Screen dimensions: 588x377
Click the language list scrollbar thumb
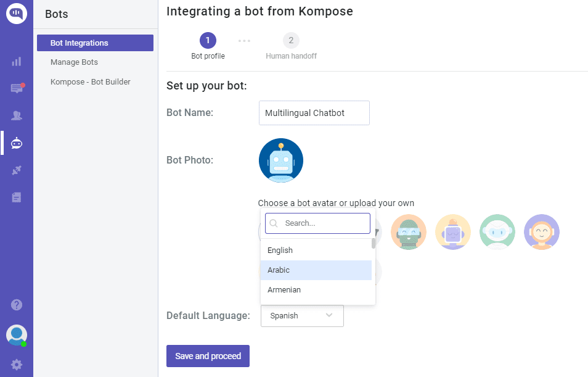click(374, 243)
